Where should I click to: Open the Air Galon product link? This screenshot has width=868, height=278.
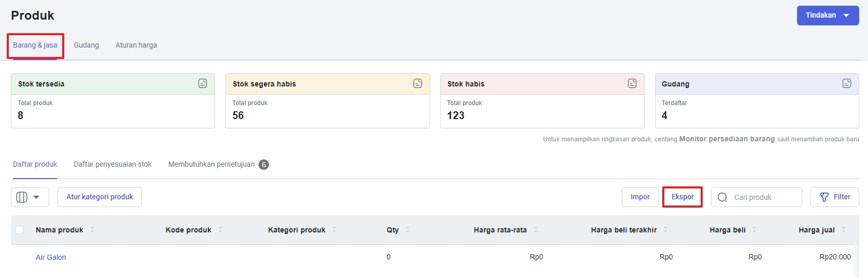point(51,257)
